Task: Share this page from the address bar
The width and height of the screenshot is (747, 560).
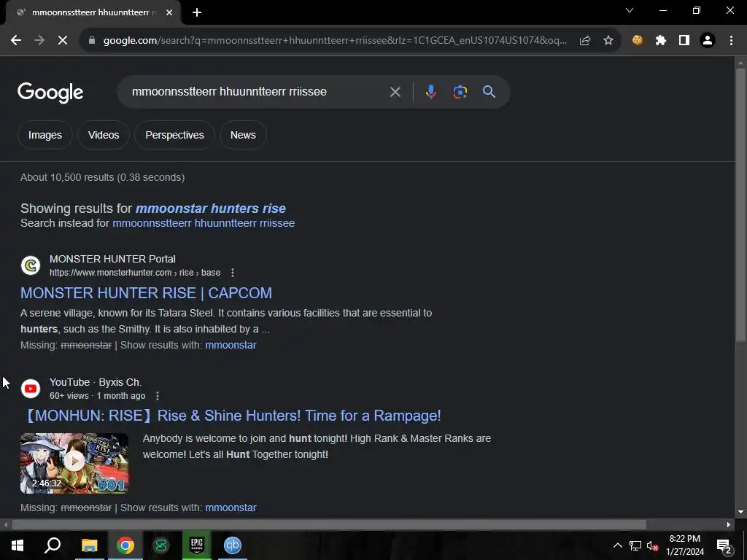Action: [x=585, y=41]
